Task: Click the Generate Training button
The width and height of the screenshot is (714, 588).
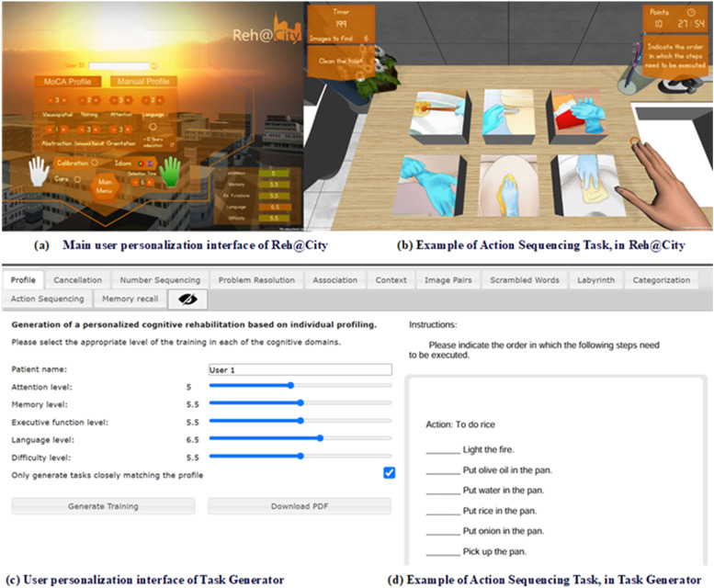Action: (x=103, y=506)
